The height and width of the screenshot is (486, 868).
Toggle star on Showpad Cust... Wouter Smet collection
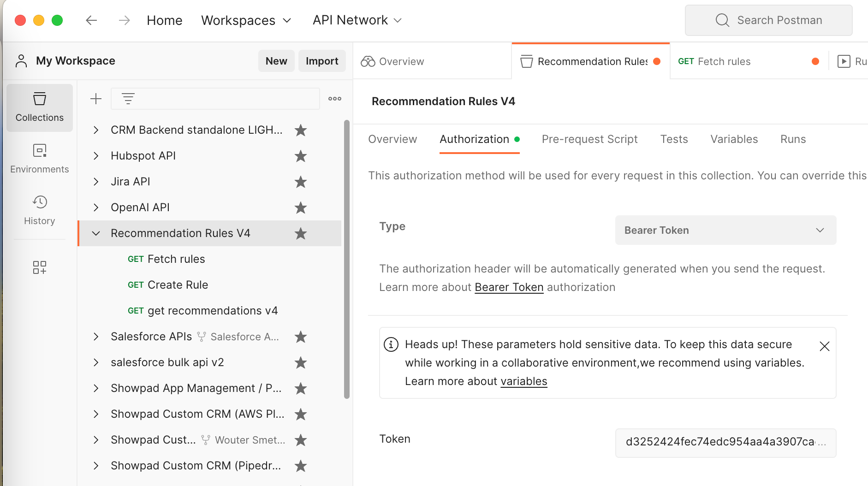(301, 440)
